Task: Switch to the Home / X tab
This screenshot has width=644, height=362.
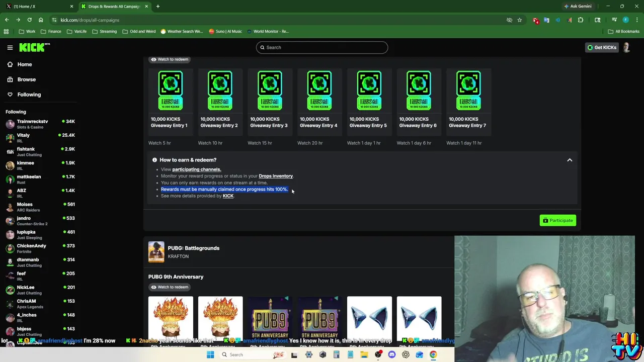Action: (39, 7)
